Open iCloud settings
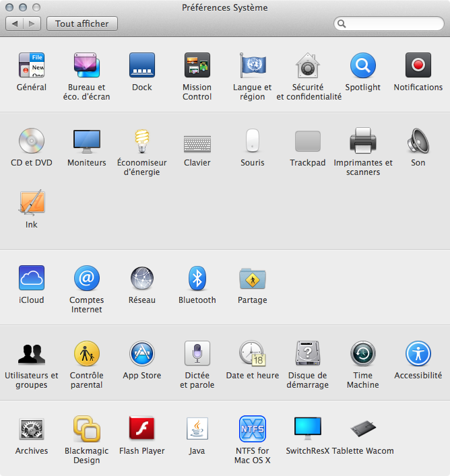Viewport: 450px width, 476px height. pyautogui.click(x=32, y=278)
